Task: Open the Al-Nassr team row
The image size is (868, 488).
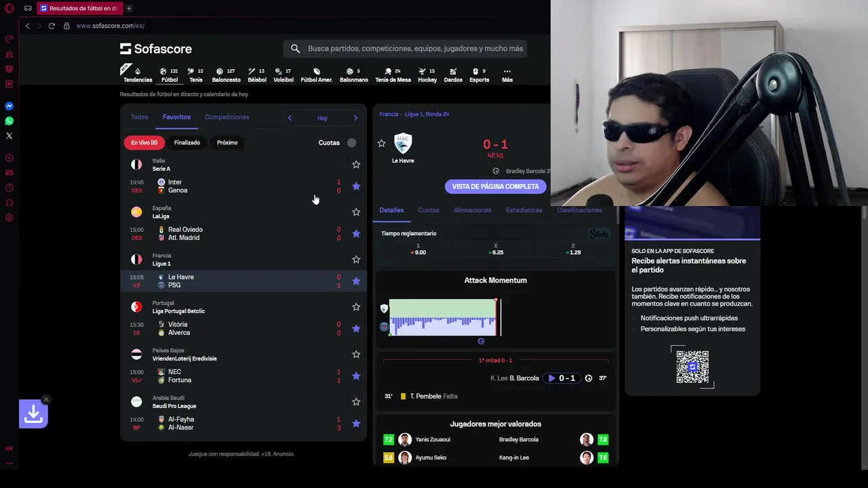Action: click(x=180, y=428)
